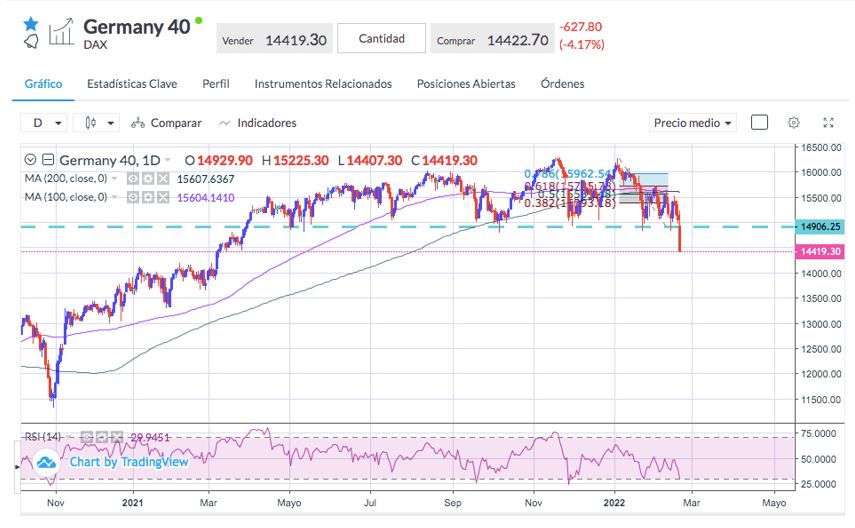Open settings gear for RSI (14)

[101, 437]
